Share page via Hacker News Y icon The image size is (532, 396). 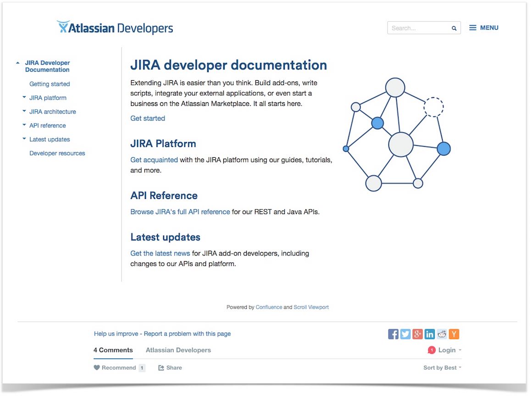[x=454, y=334]
